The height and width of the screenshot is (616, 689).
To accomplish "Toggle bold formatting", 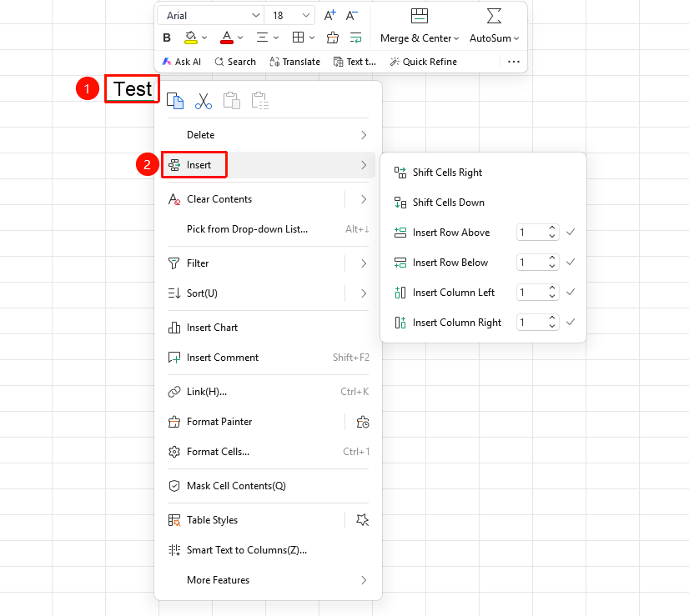I will [167, 38].
